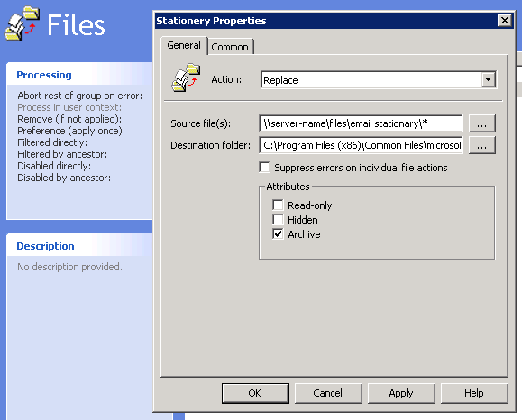
Task: Click the OK button
Action: pyautogui.click(x=255, y=393)
